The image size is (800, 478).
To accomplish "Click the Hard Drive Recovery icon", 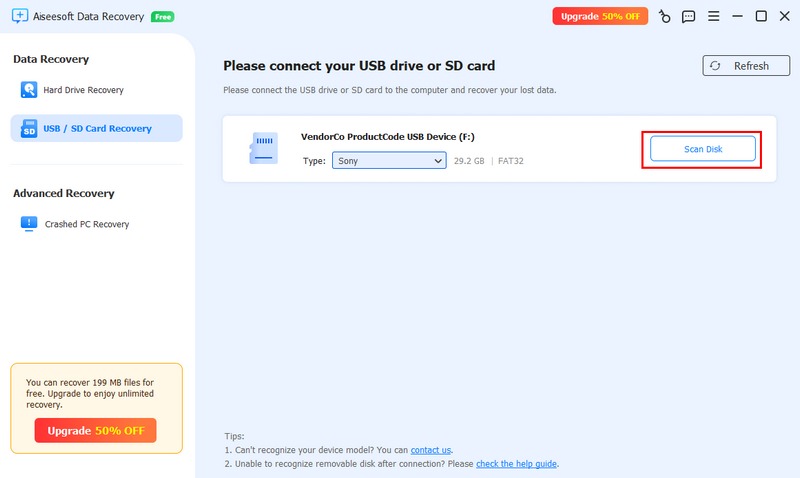I will point(29,90).
